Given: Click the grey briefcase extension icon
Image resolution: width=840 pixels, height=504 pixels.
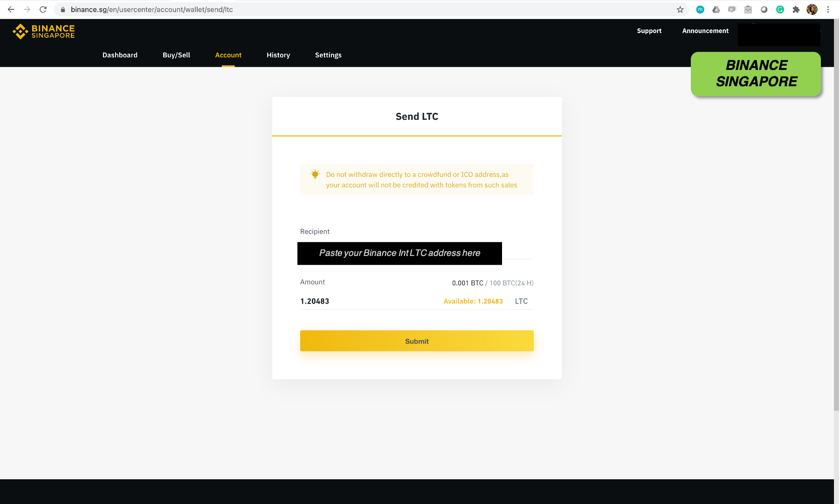Looking at the screenshot, I should pyautogui.click(x=748, y=9).
